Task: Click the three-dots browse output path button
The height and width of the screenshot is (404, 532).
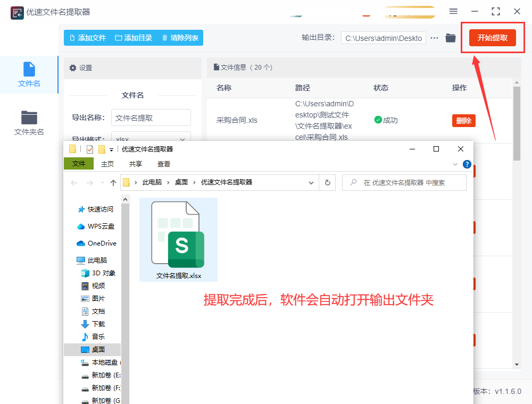Action: coord(435,38)
